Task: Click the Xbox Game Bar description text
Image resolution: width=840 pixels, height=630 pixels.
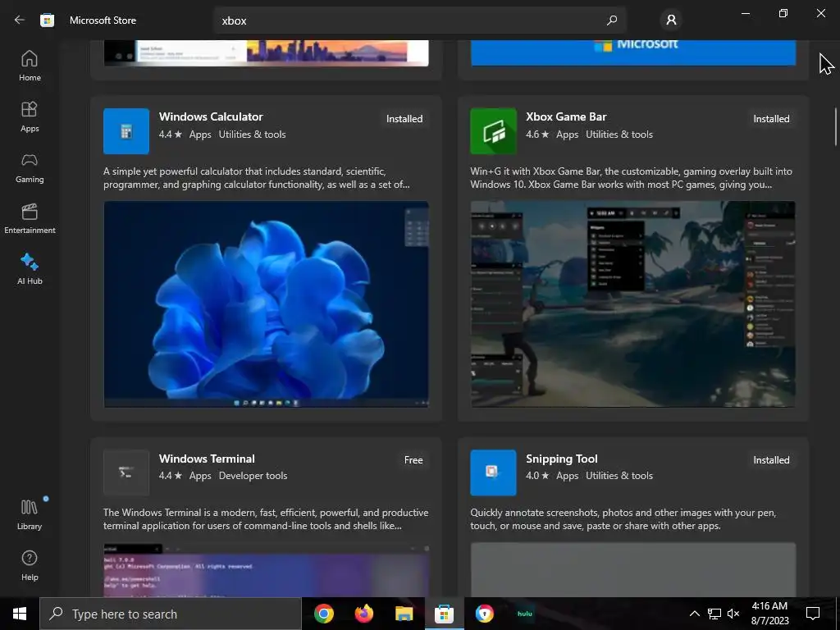Action: 631,178
